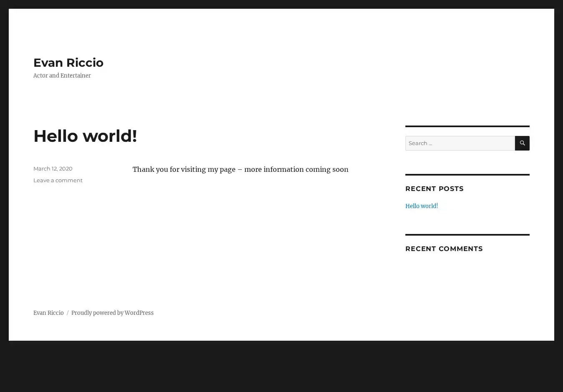Screen dimensions: 563x392
Task: Click the Leave a comment link
Action: point(58,180)
